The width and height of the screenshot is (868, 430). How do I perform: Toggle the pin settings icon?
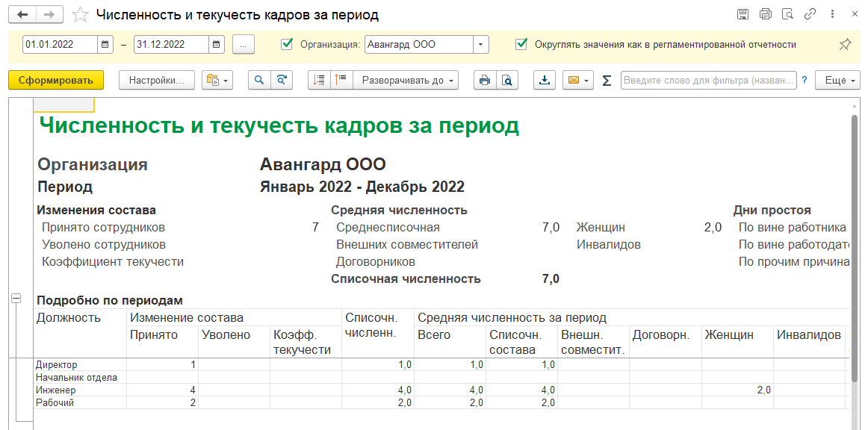tap(845, 45)
